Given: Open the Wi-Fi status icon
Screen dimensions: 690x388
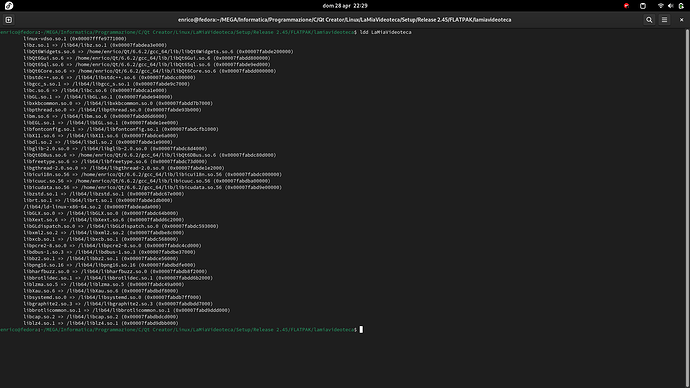Looking at the screenshot, I should pos(661,6).
